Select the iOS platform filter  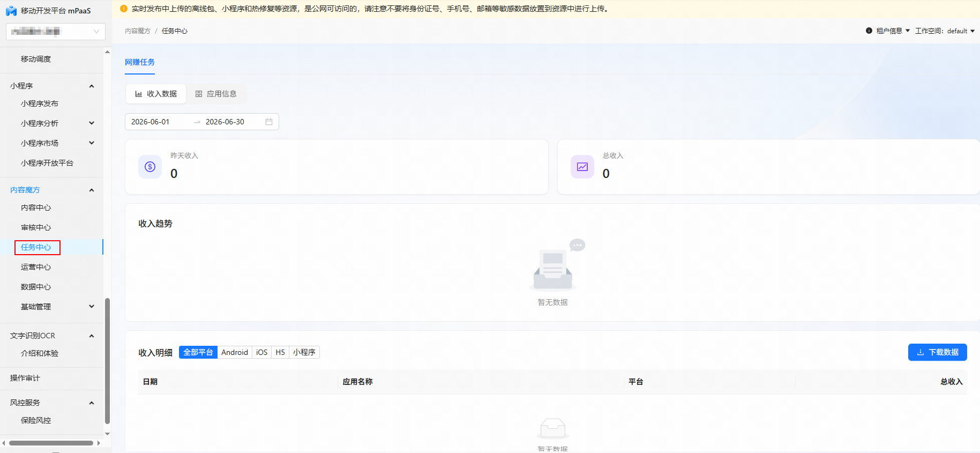pos(261,352)
